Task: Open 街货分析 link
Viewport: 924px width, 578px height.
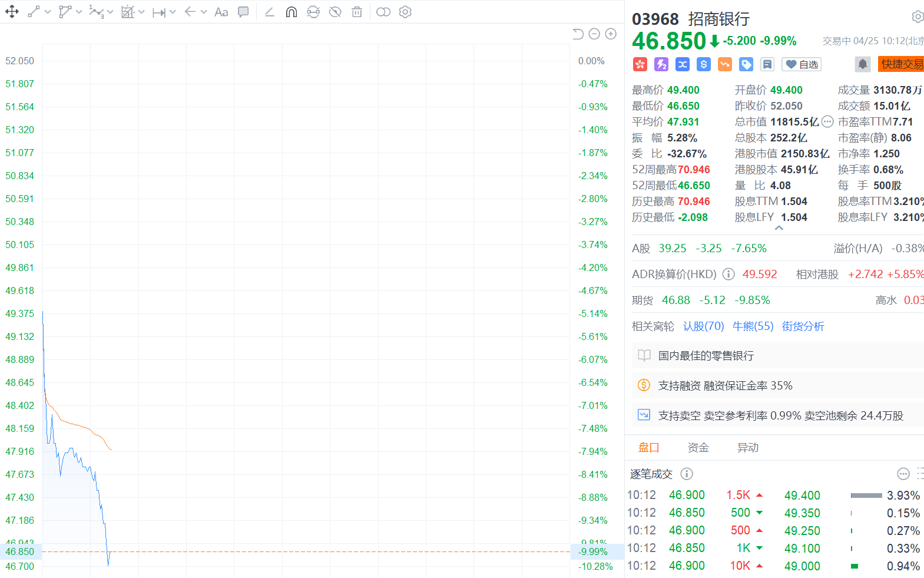Action: coord(803,326)
